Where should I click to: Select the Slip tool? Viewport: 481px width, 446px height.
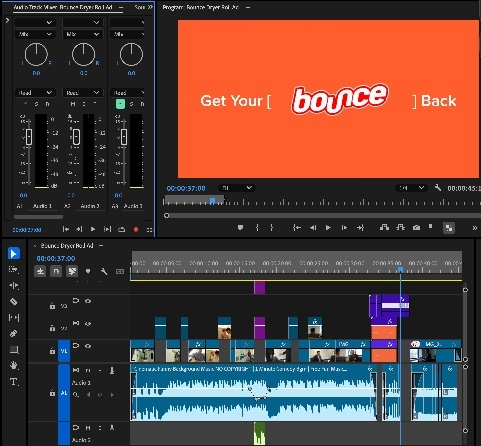(x=14, y=318)
